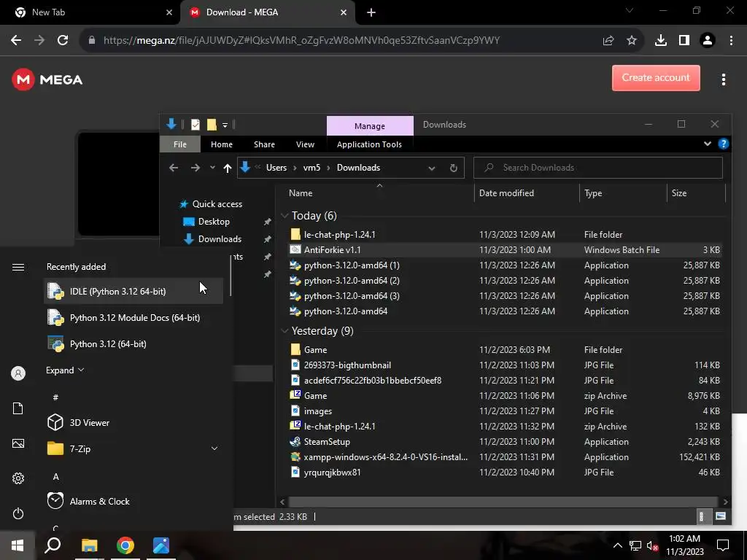This screenshot has height=560, width=747.
Task: Open Python 3.12 Module Docs (64-bit)
Action: (133, 318)
